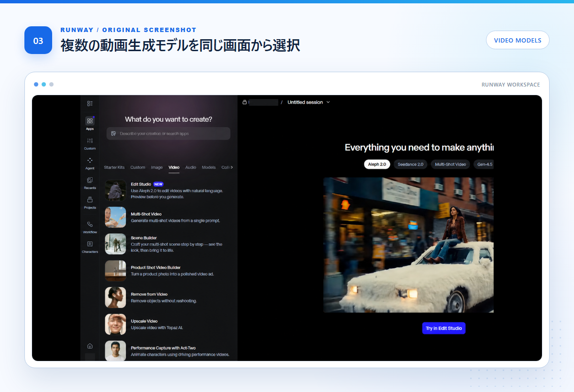Click the Upscale Video title text

[144, 321]
